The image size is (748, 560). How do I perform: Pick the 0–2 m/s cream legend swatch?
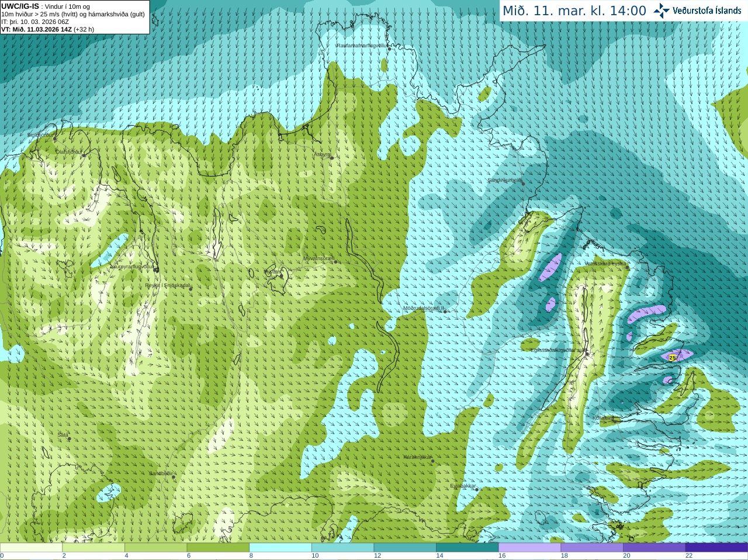[x=31, y=548]
